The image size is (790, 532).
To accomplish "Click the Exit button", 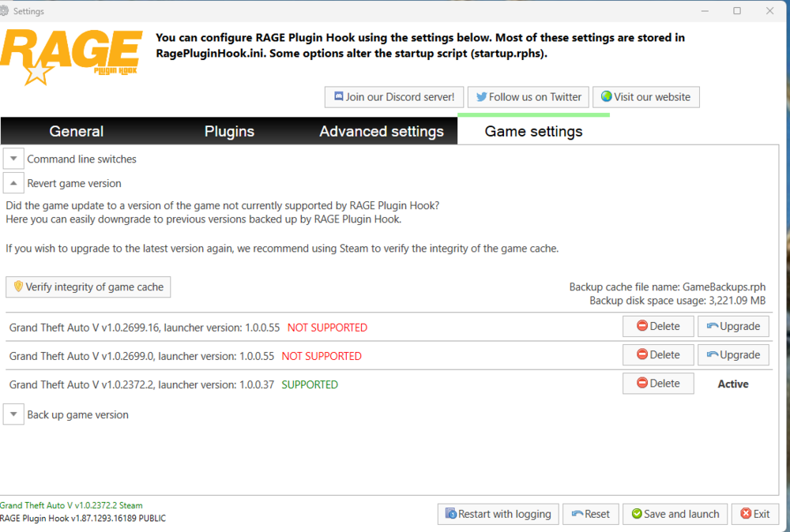I will [754, 514].
